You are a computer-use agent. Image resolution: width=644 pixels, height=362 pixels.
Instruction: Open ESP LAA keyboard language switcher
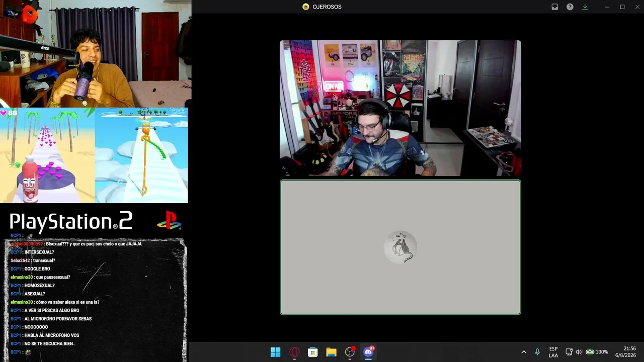click(x=553, y=352)
